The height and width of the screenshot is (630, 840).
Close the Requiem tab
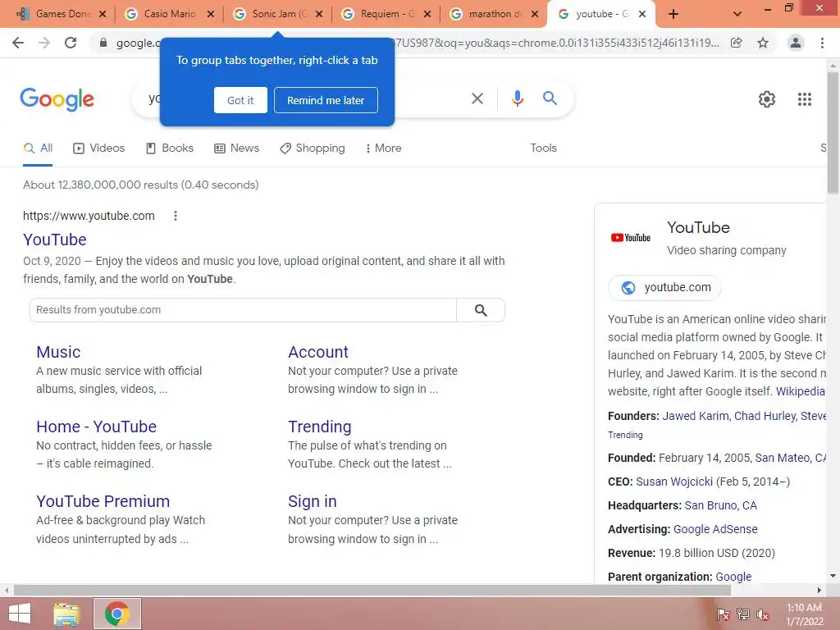(427, 14)
